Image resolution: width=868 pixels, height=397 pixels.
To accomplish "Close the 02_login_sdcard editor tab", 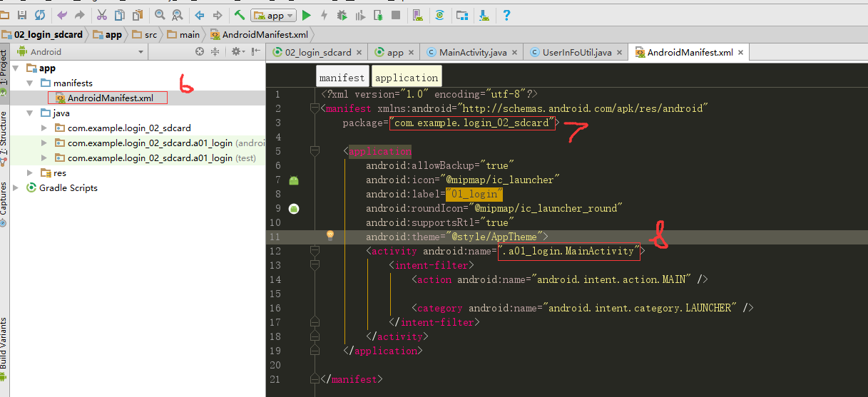I will click(359, 52).
